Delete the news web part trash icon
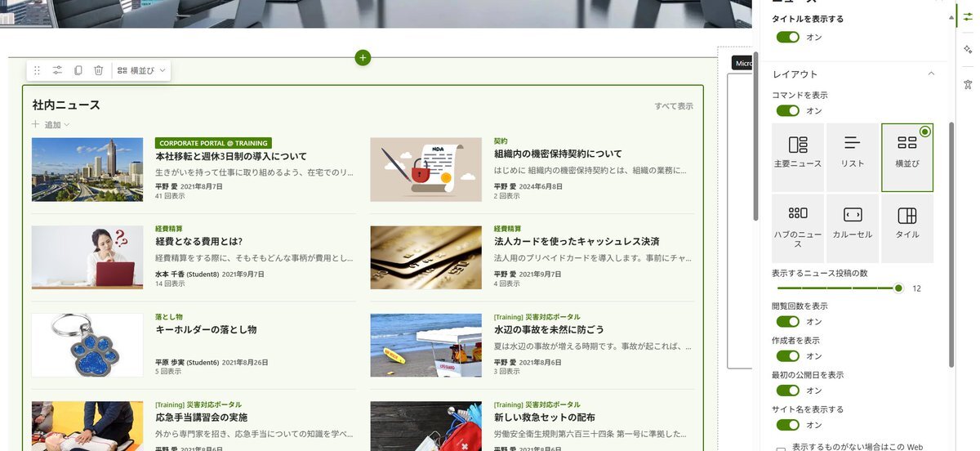The width and height of the screenshot is (980, 451). 98,70
